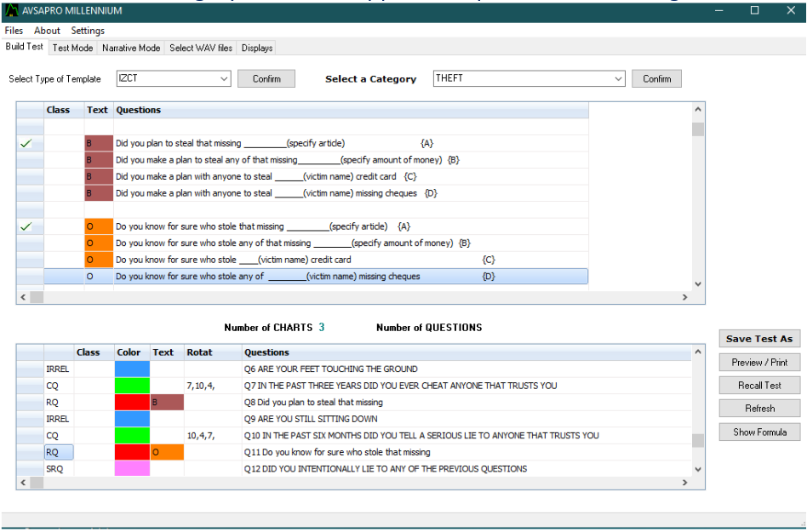Expand the Select a Category THEFT dropdown
807x532 pixels.
click(x=618, y=79)
